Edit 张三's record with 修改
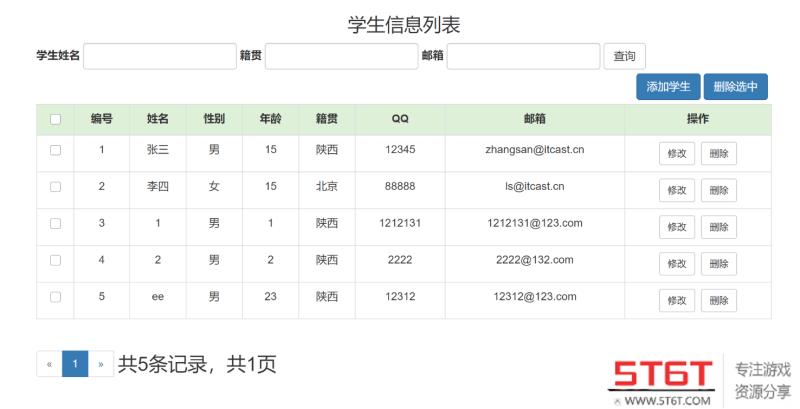The width and height of the screenshot is (800, 409). tap(676, 153)
